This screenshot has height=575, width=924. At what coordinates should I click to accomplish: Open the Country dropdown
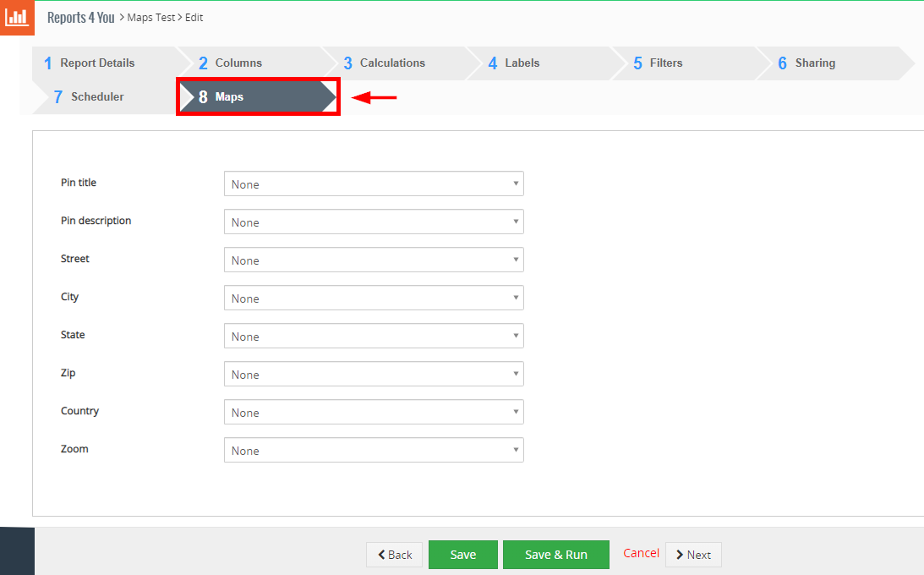[374, 413]
